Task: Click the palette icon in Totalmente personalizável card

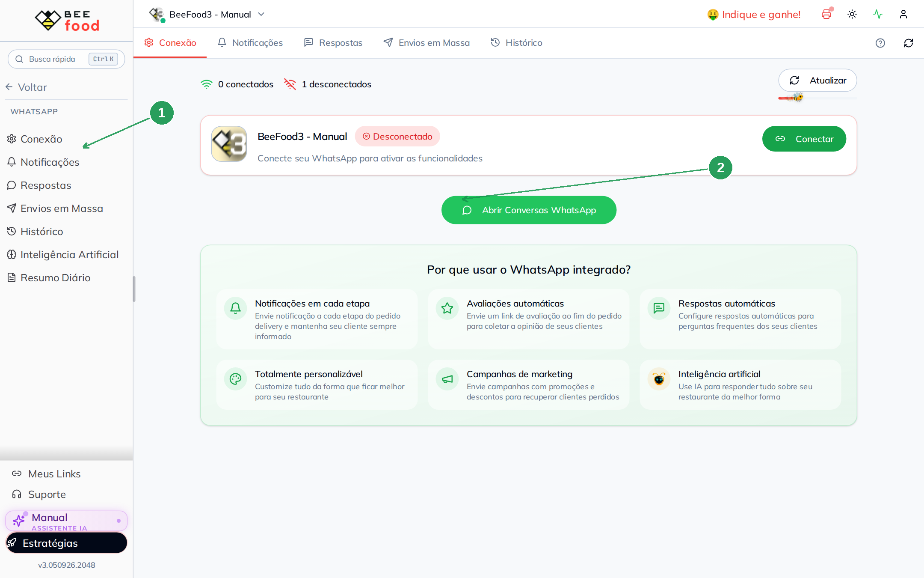Action: coord(235,379)
